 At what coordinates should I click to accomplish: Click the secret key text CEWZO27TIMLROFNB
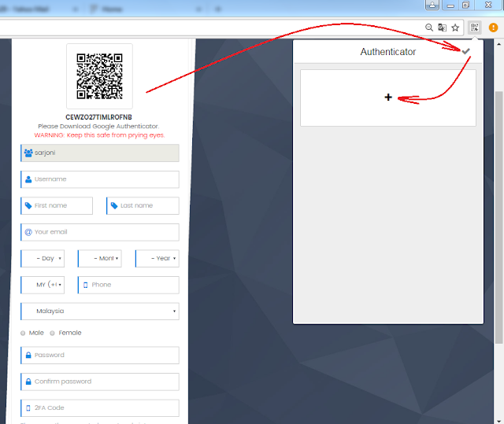pyautogui.click(x=98, y=117)
